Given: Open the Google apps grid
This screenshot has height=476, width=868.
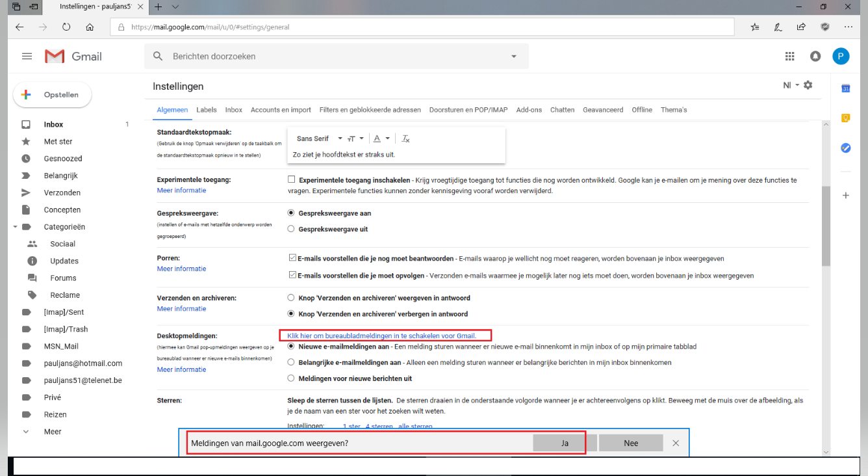Looking at the screenshot, I should (790, 57).
